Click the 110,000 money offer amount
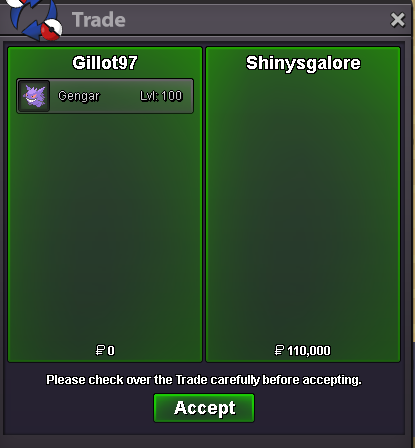Screen dimensions: 415x448 [x=309, y=351]
